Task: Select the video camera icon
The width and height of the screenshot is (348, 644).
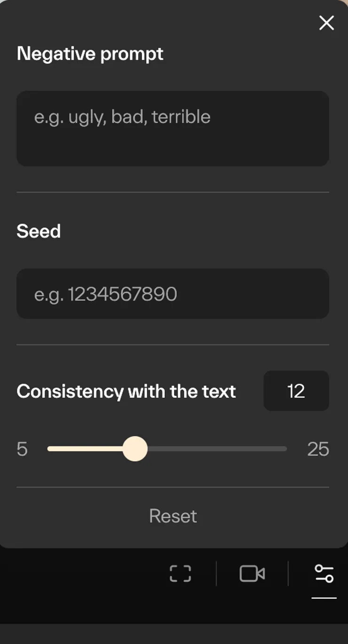Action: tap(252, 573)
